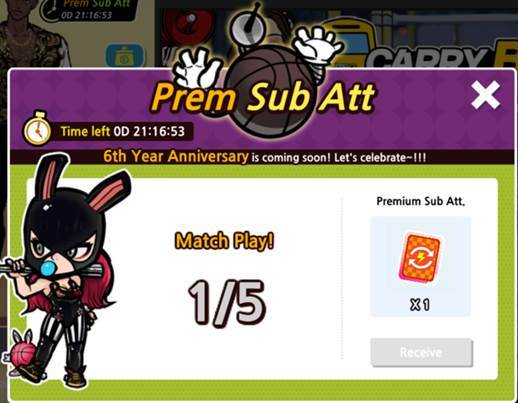Screen dimensions: 518x403
Task: Open the top-left Prem Sub Att timer badge
Action: coord(90,10)
